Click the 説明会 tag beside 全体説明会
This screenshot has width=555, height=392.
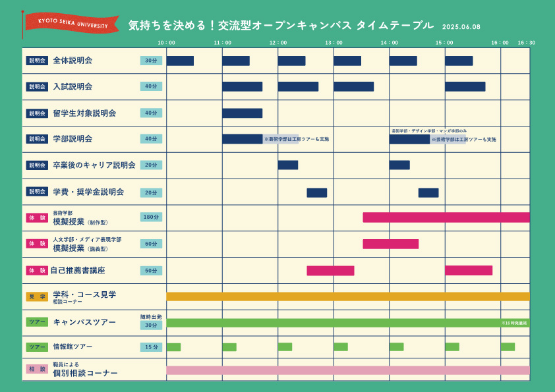click(x=37, y=61)
